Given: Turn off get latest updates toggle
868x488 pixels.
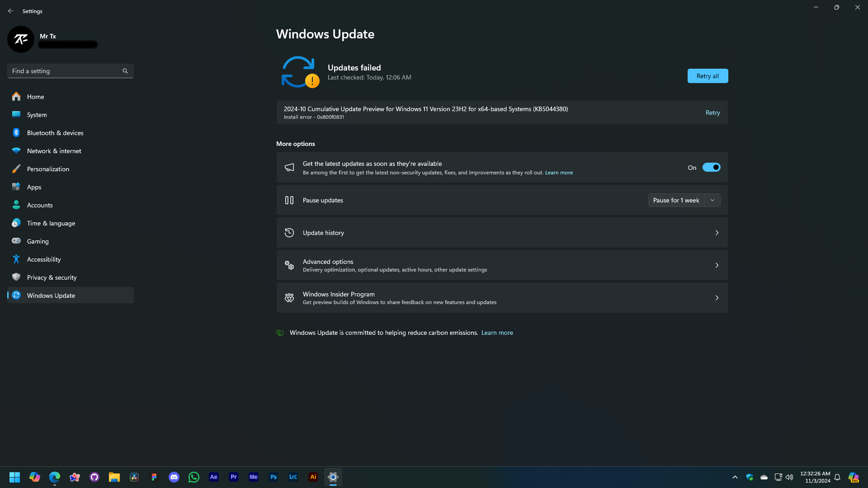Looking at the screenshot, I should coord(711,168).
